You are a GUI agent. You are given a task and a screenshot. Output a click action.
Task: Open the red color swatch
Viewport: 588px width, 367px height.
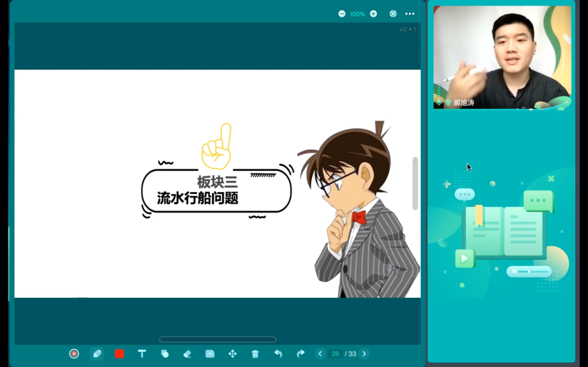point(119,354)
